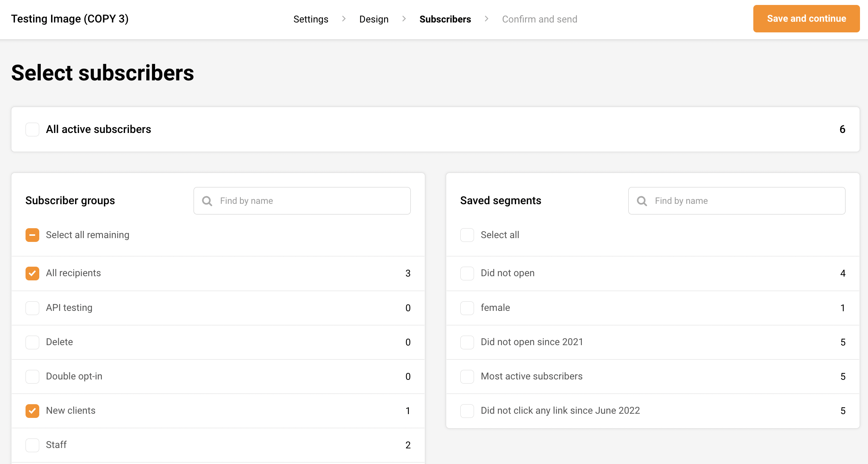The height and width of the screenshot is (464, 868).
Task: Check All active subscribers checkbox
Action: click(32, 130)
